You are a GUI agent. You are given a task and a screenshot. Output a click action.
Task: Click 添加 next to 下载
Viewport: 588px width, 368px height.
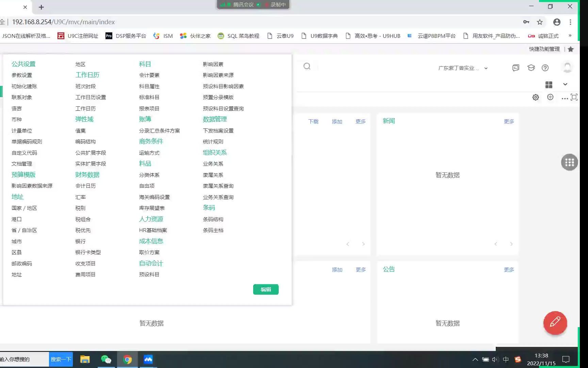[337, 122]
